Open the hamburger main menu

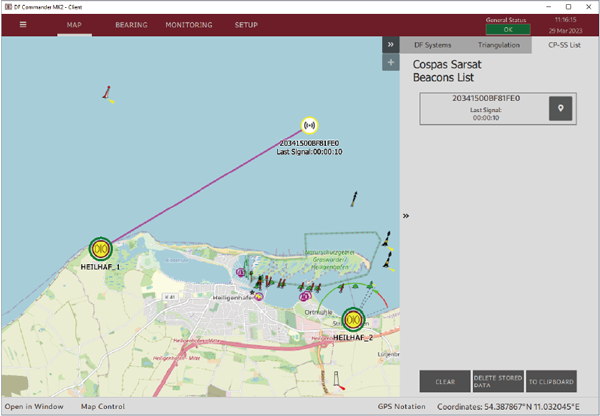click(x=22, y=24)
